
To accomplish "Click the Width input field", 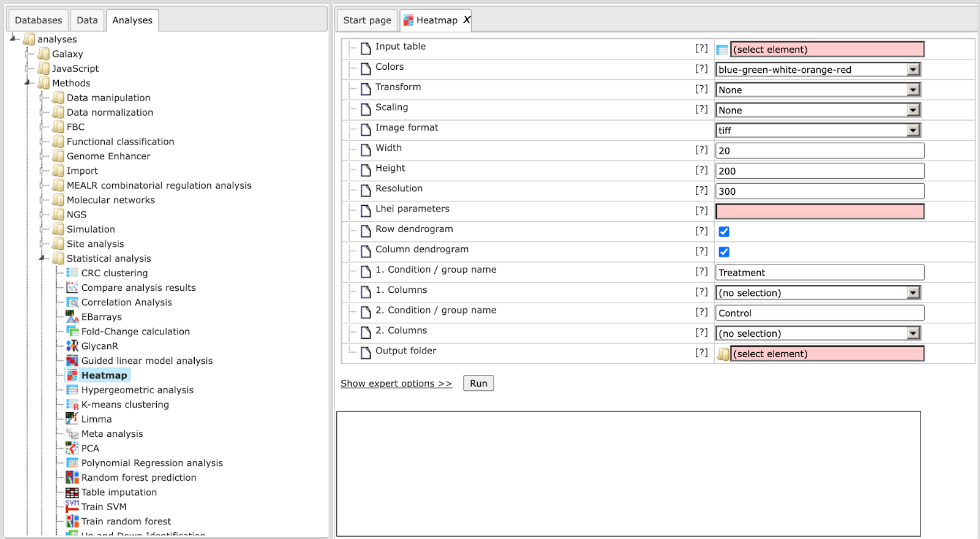I will coord(820,151).
